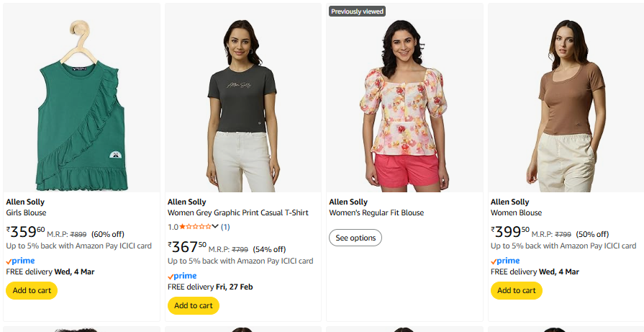Image resolution: width=644 pixels, height=332 pixels.
Task: Expand the star rating dropdown chevron
Action: (215, 227)
